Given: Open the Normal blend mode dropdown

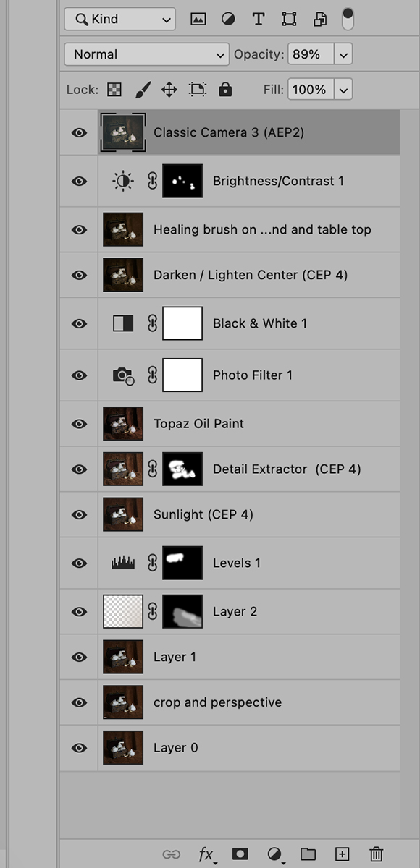Looking at the screenshot, I should 147,54.
